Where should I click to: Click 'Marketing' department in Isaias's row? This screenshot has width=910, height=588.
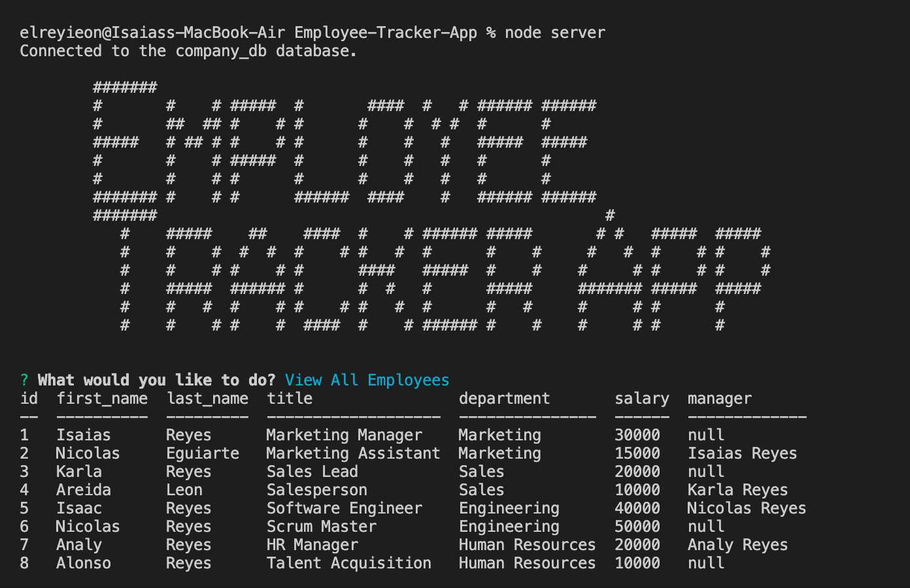500,435
